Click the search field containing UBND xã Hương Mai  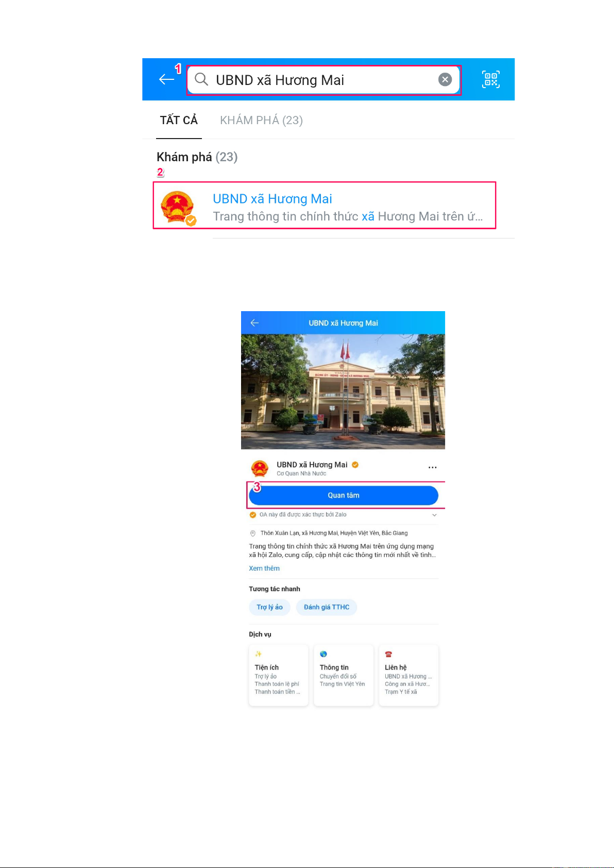click(323, 80)
